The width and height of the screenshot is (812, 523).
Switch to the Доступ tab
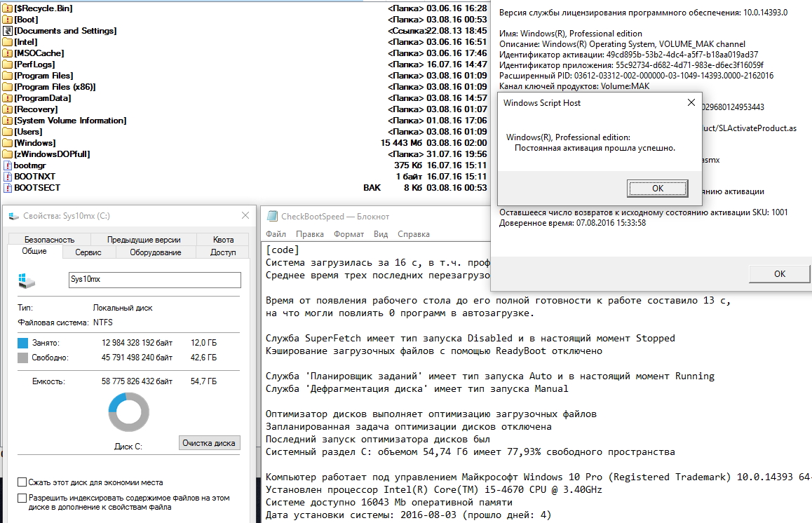click(223, 252)
